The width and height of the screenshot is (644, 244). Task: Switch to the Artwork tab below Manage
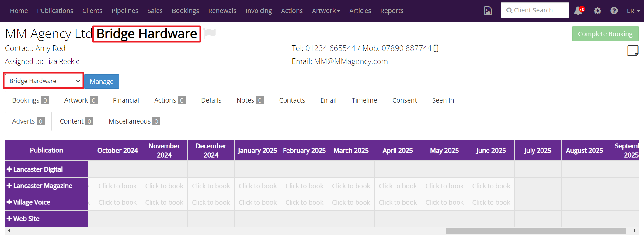[x=81, y=100]
